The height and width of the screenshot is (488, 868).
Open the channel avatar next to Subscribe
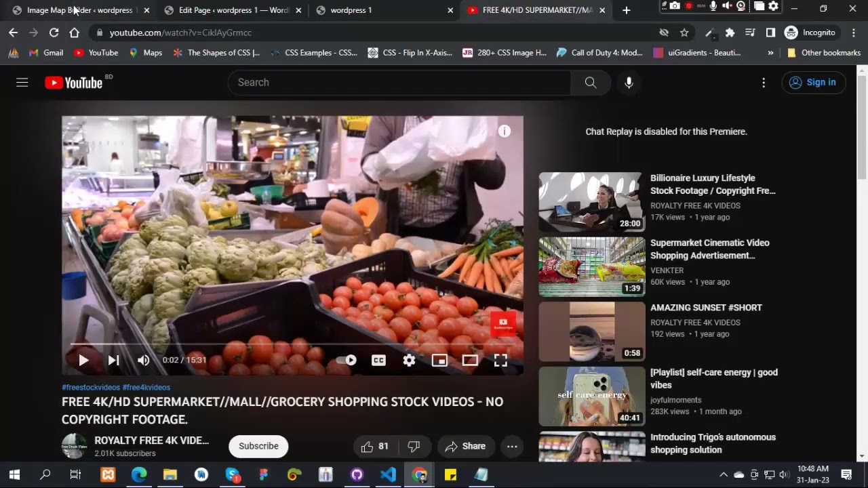[74, 446]
